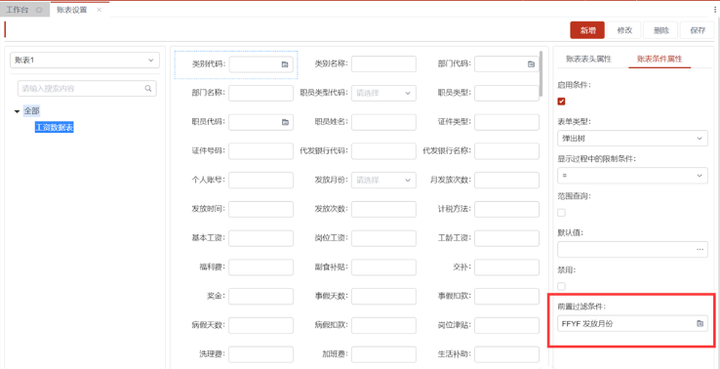Click the 默认值 input field
Viewport: 720px width, 369px height.
pyautogui.click(x=632, y=249)
